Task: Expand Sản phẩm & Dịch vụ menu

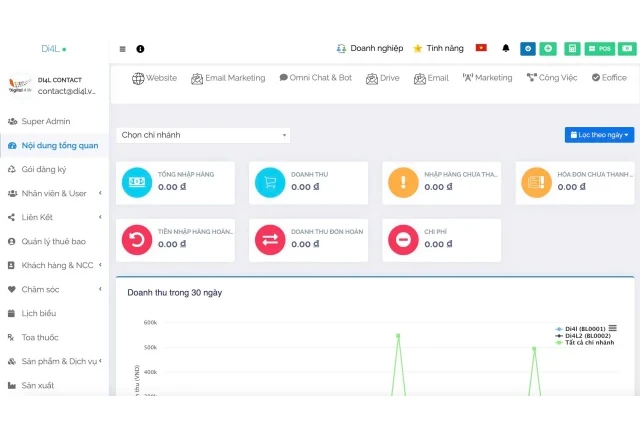Action: point(54,361)
